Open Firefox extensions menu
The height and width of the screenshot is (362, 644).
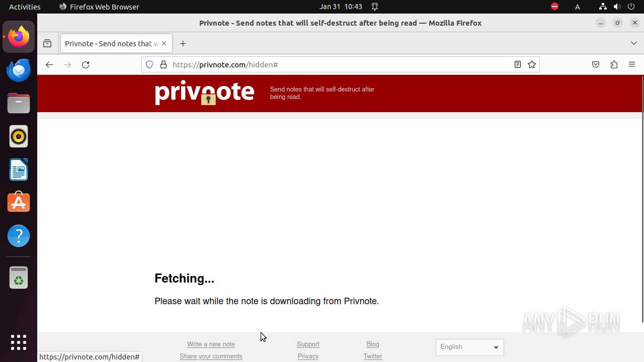click(614, 64)
